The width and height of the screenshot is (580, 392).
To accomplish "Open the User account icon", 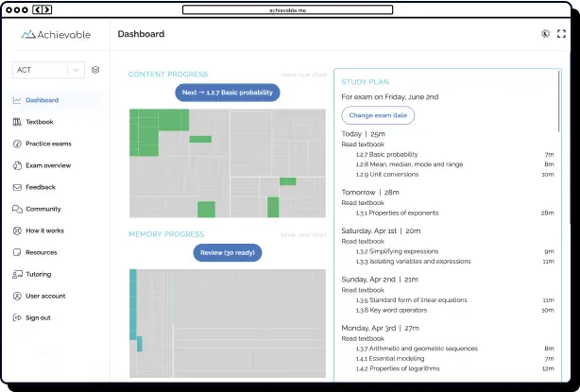I will (18, 296).
